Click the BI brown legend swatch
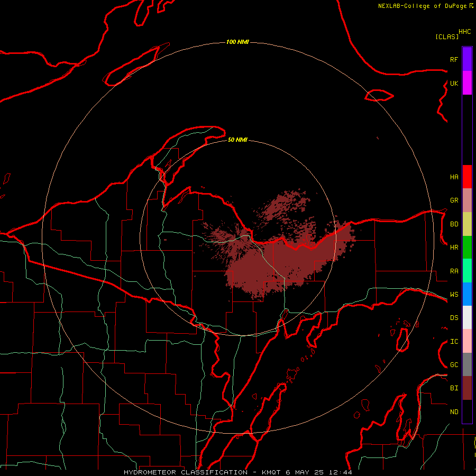The width and height of the screenshot is (476, 476). [467, 388]
